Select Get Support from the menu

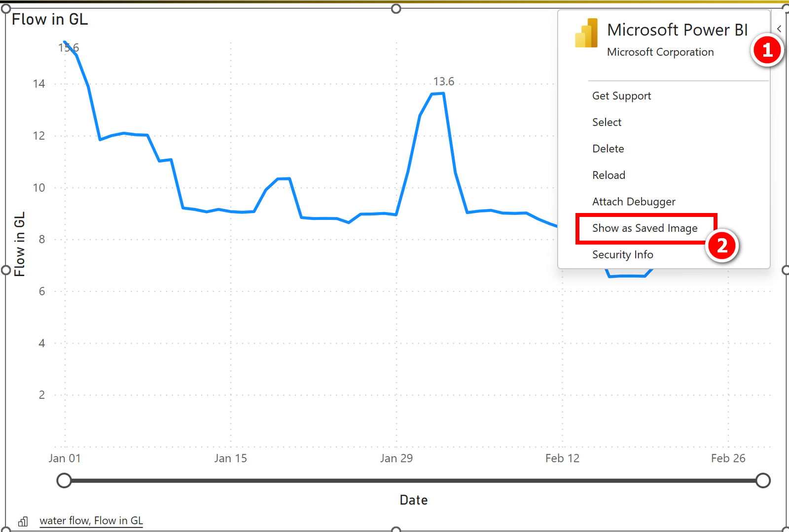coord(621,96)
